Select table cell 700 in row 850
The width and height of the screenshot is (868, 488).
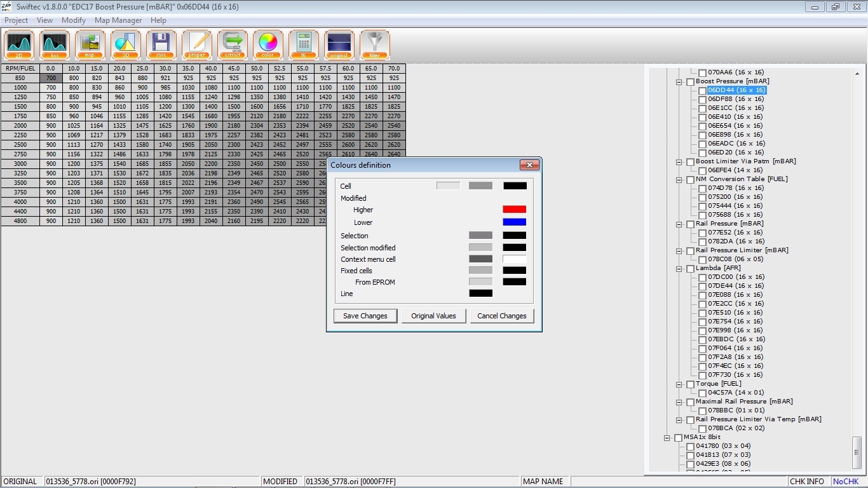51,78
